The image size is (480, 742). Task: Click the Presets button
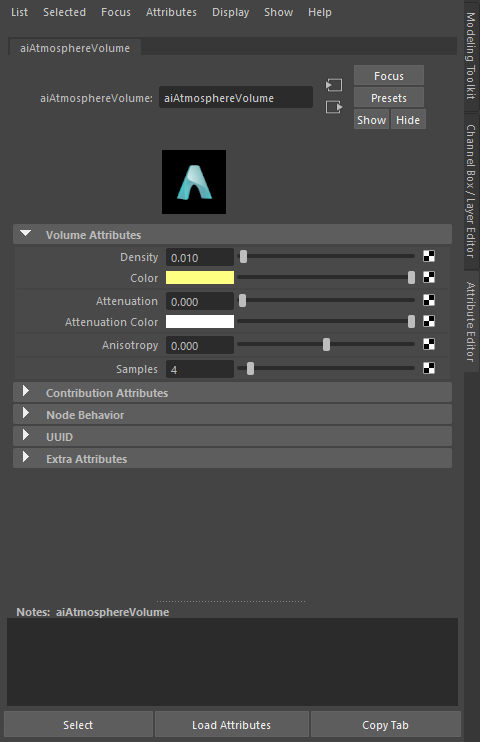[x=389, y=97]
